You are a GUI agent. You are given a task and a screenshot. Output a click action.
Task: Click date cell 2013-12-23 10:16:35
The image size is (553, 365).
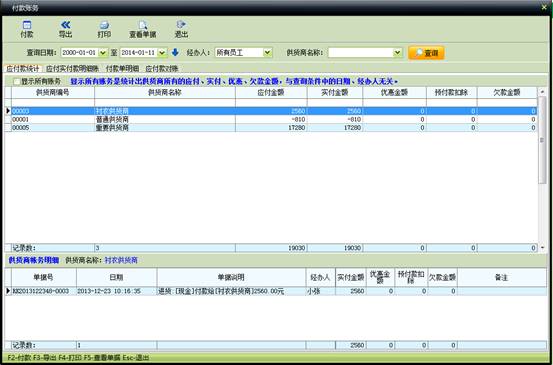117,291
